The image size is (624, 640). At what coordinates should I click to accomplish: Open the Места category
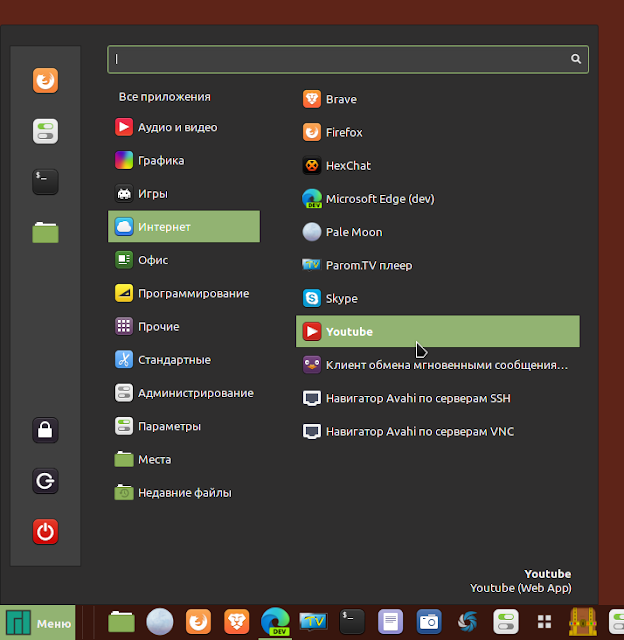(184, 460)
